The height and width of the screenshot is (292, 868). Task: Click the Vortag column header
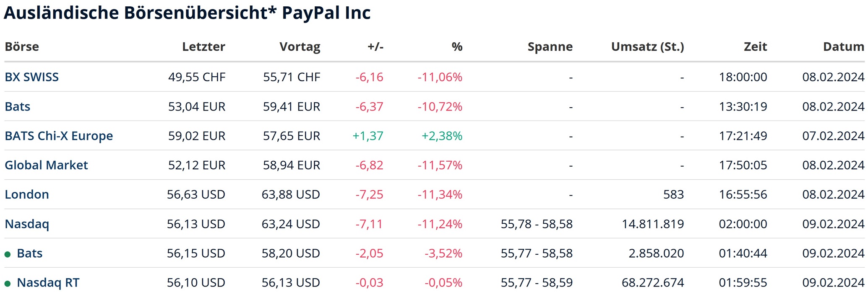300,47
